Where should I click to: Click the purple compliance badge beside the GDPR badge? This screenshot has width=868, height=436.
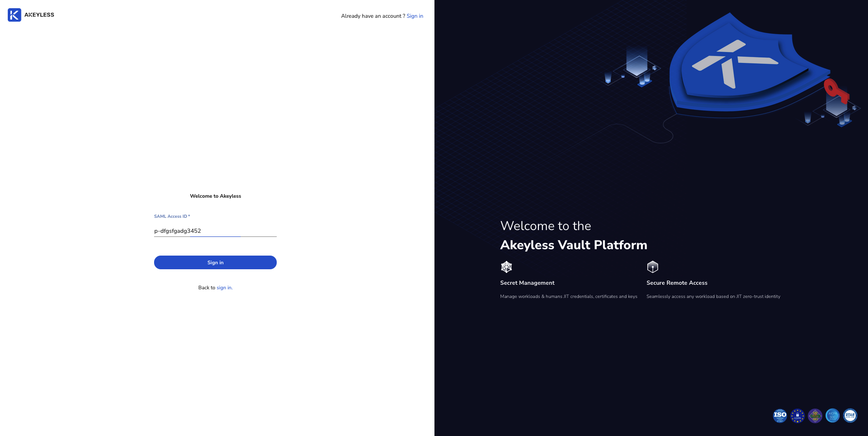click(815, 415)
